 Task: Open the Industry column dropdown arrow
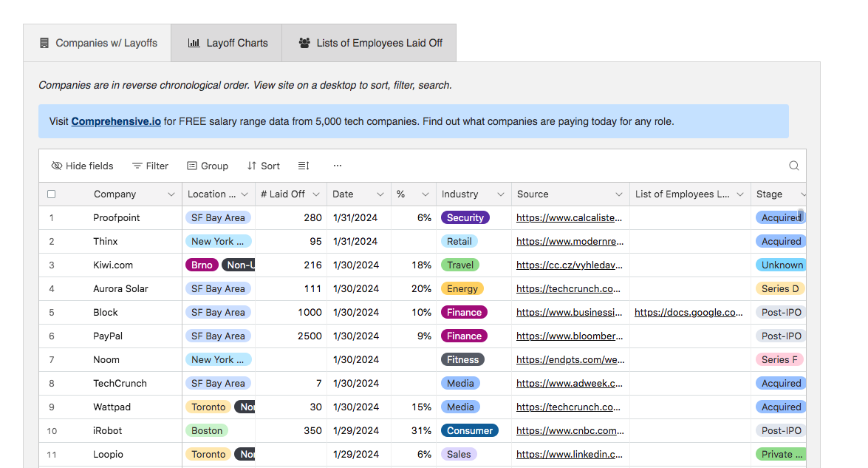point(500,194)
